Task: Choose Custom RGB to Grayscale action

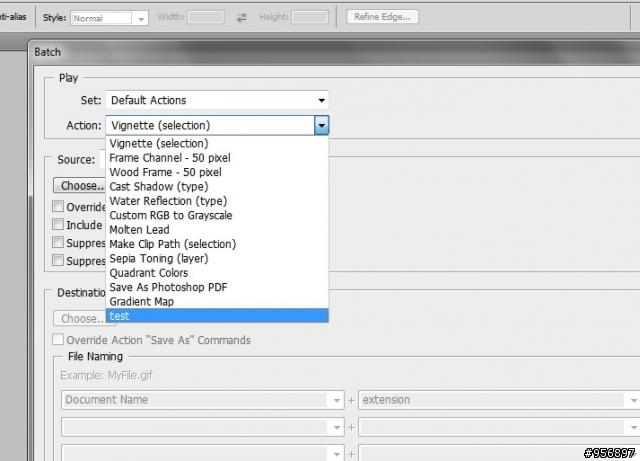Action: pos(217,215)
